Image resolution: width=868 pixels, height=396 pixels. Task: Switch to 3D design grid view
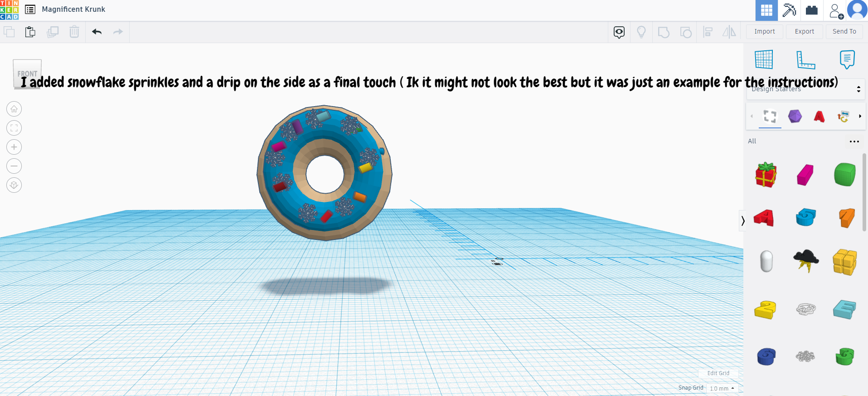coord(766,10)
